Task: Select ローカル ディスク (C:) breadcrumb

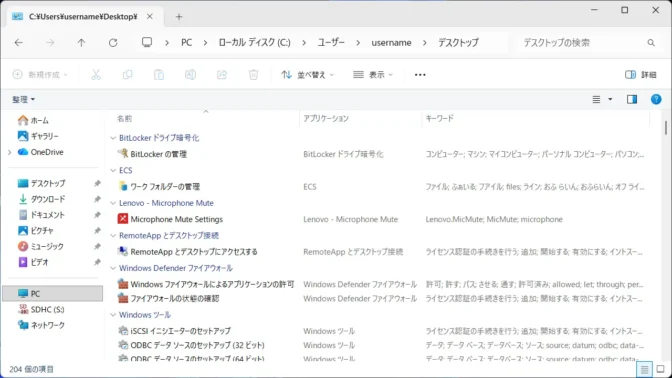Action: 254,42
